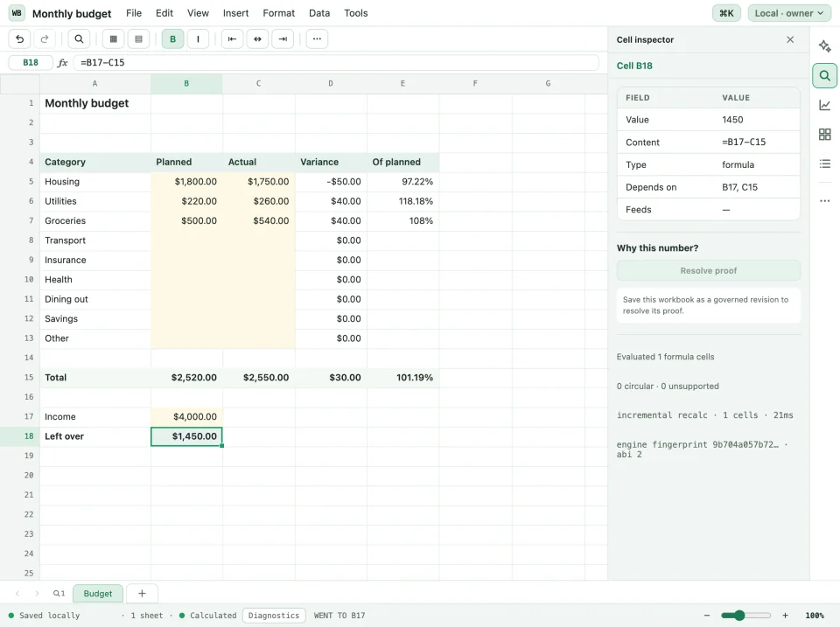Screen dimensions: 840x627
Task: Click the Category header cell
Action: coord(95,162)
